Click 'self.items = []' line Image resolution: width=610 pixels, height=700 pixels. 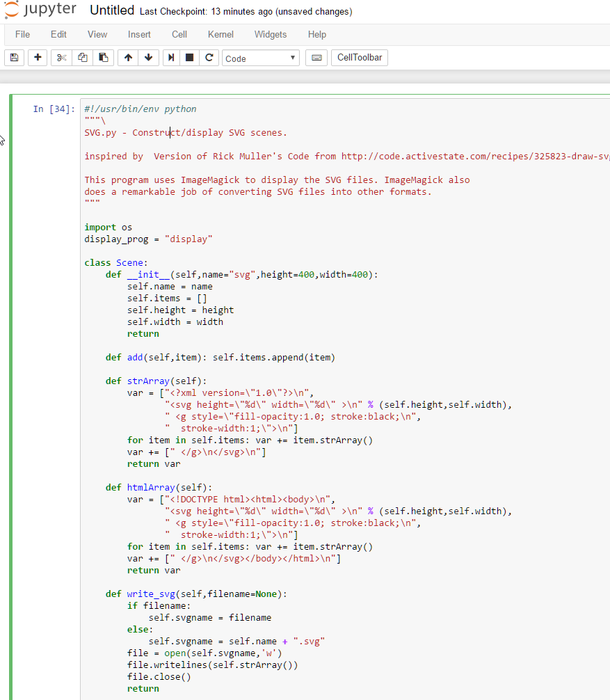pos(167,299)
